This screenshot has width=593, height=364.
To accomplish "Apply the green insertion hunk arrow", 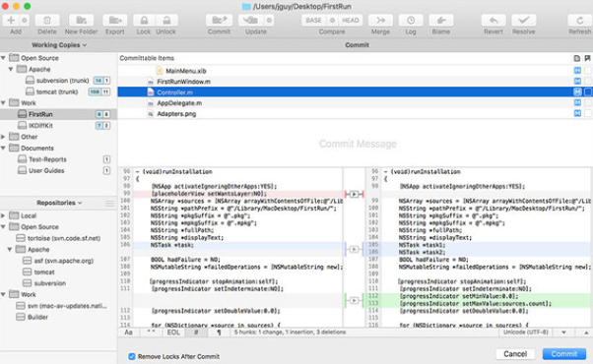I will pos(354,301).
